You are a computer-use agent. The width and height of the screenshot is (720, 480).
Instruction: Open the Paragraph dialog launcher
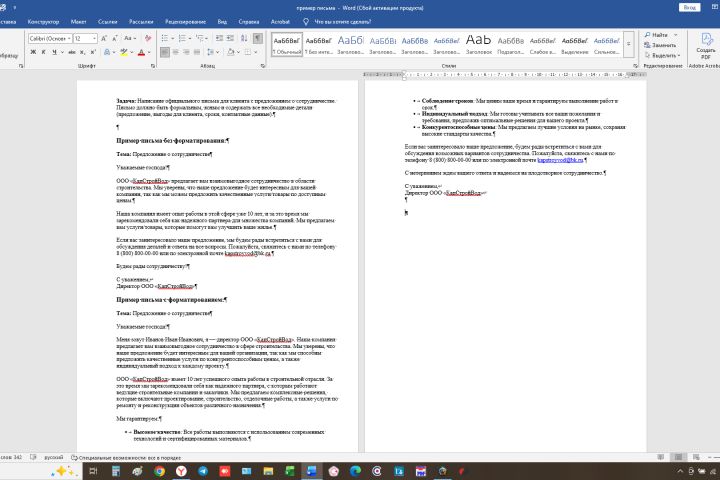263,66
